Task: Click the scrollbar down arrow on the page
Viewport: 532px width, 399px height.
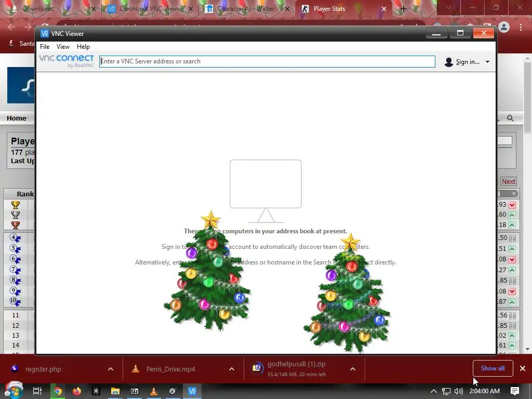Action: 528,349
